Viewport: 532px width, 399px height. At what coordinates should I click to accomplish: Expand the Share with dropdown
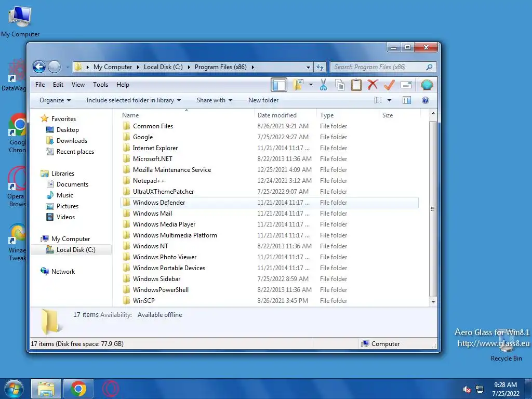pyautogui.click(x=215, y=100)
